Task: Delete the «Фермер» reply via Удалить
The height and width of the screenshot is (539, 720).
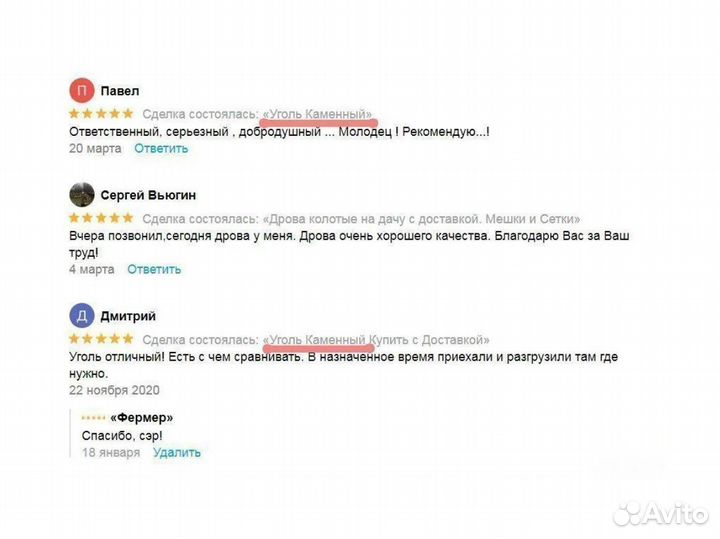Action: click(x=177, y=452)
